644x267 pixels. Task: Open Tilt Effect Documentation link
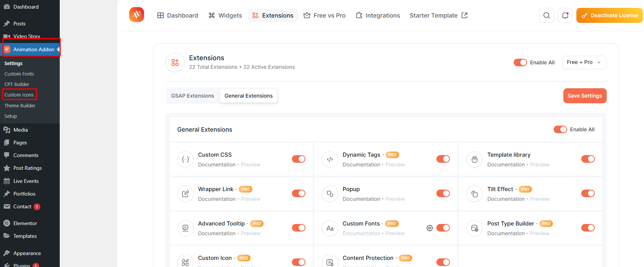[506, 199]
